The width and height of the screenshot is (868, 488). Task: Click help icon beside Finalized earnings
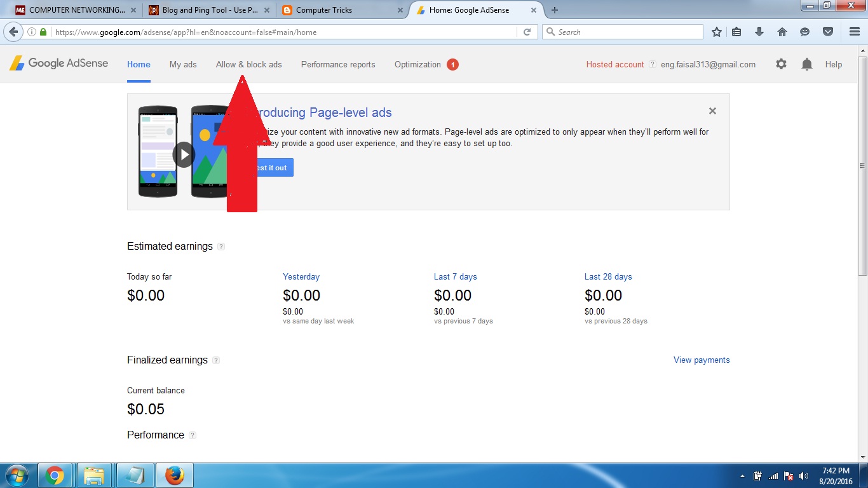(x=216, y=360)
